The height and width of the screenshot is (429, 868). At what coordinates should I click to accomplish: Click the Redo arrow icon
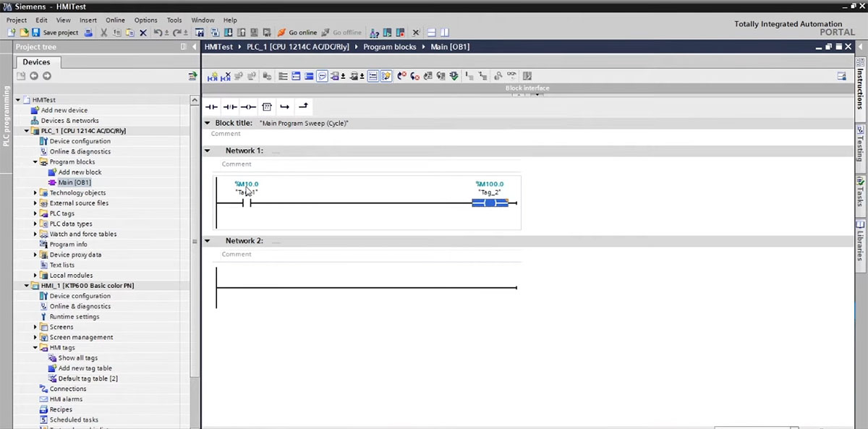coord(178,33)
